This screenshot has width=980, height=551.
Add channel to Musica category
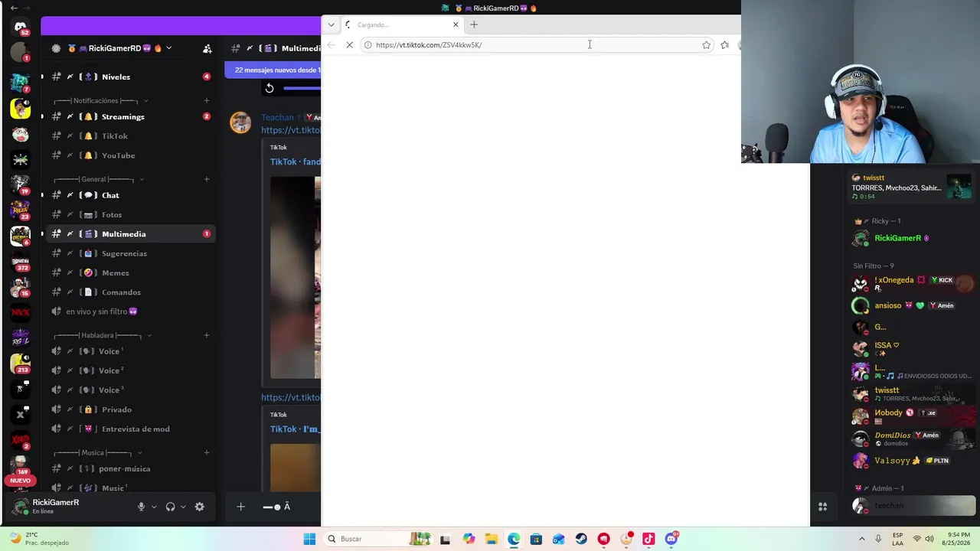tap(207, 452)
